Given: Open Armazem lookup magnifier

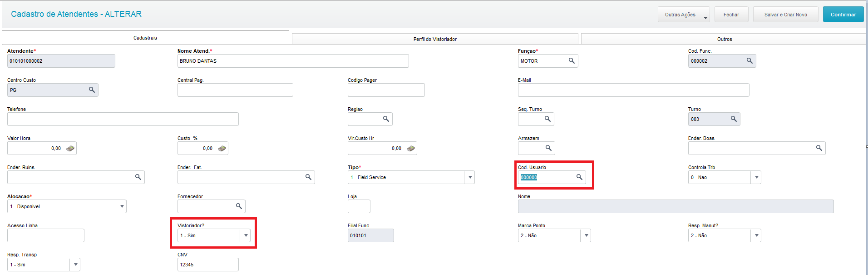Looking at the screenshot, I should (548, 148).
